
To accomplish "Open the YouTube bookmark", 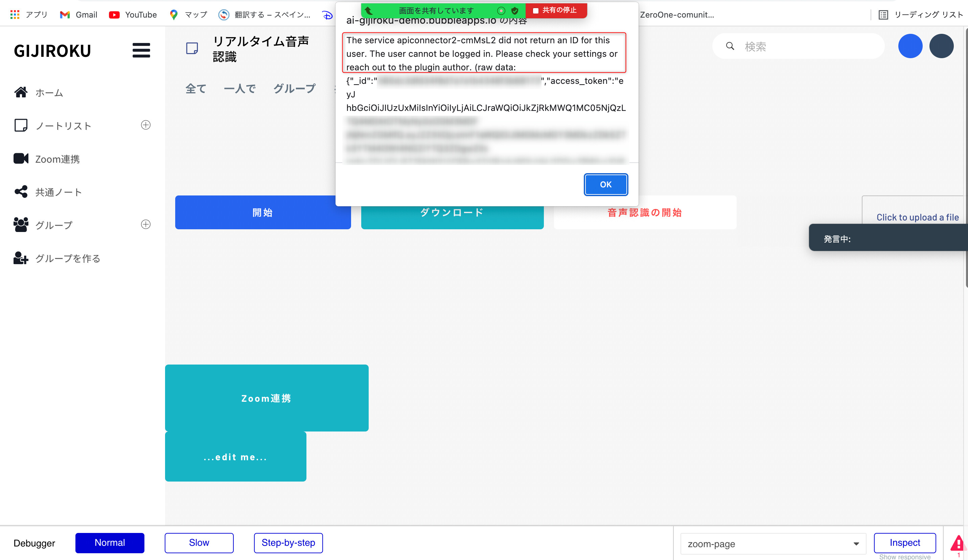I will pyautogui.click(x=133, y=15).
